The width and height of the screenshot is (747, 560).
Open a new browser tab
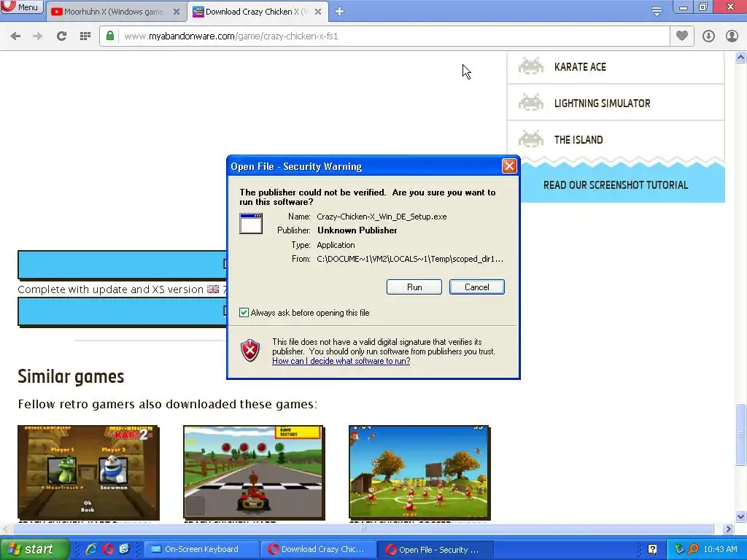[339, 12]
